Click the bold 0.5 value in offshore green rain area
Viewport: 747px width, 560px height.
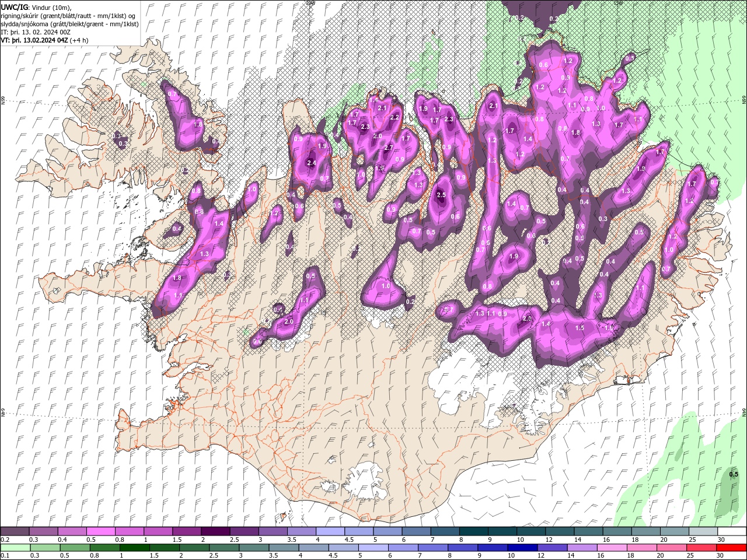pos(734,474)
